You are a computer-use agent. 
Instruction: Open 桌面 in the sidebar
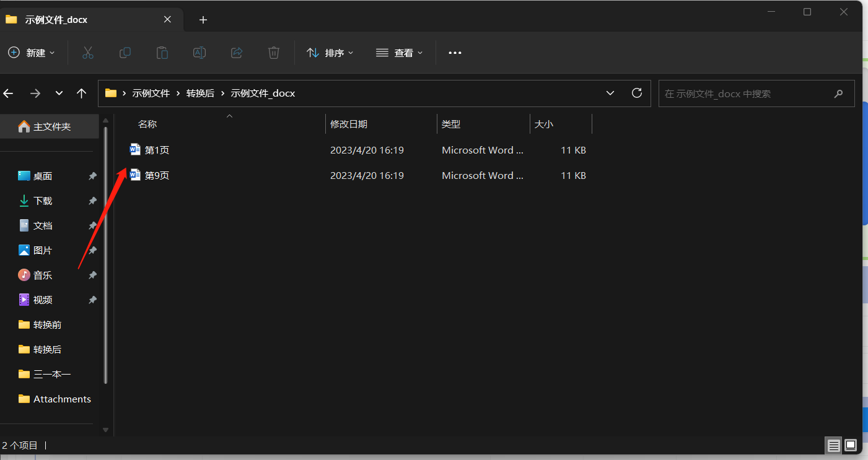43,176
